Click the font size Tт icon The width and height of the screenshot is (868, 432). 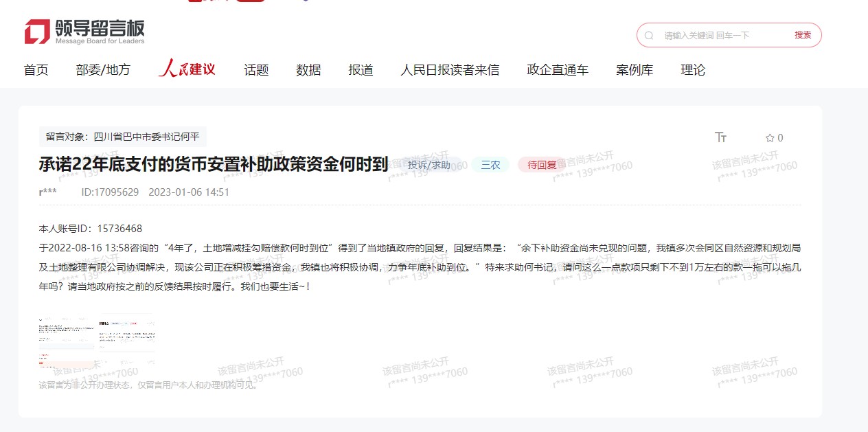coord(720,137)
